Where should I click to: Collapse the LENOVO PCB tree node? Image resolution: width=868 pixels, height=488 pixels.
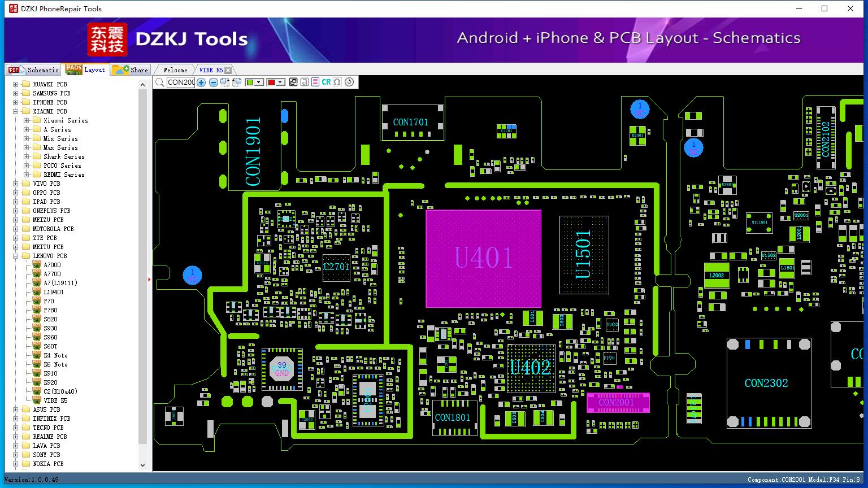click(x=16, y=256)
